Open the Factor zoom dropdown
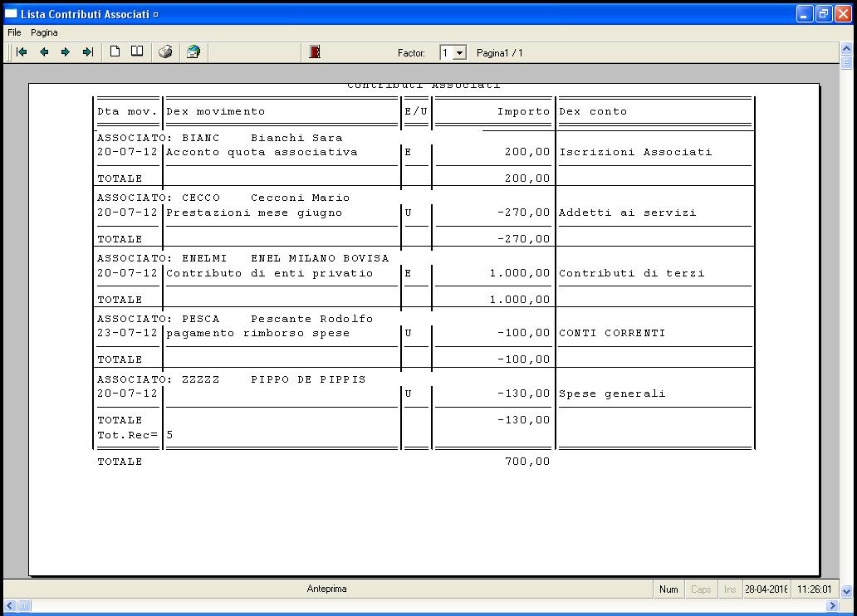Image resolution: width=857 pixels, height=616 pixels. (x=460, y=53)
